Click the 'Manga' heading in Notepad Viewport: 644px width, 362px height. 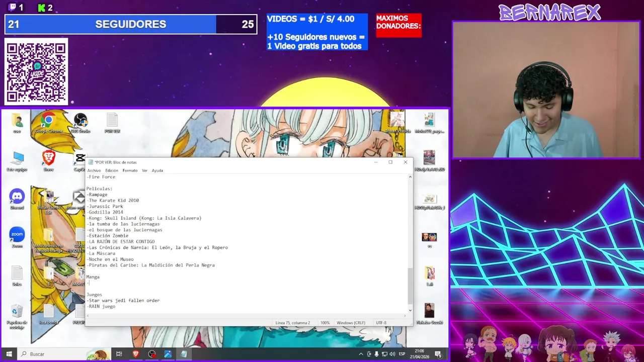(93, 277)
